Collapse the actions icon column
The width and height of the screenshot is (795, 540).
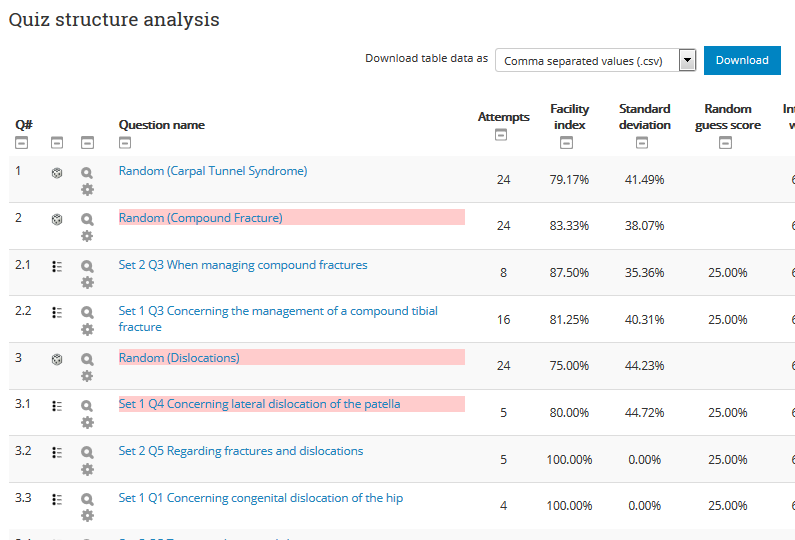tap(87, 143)
